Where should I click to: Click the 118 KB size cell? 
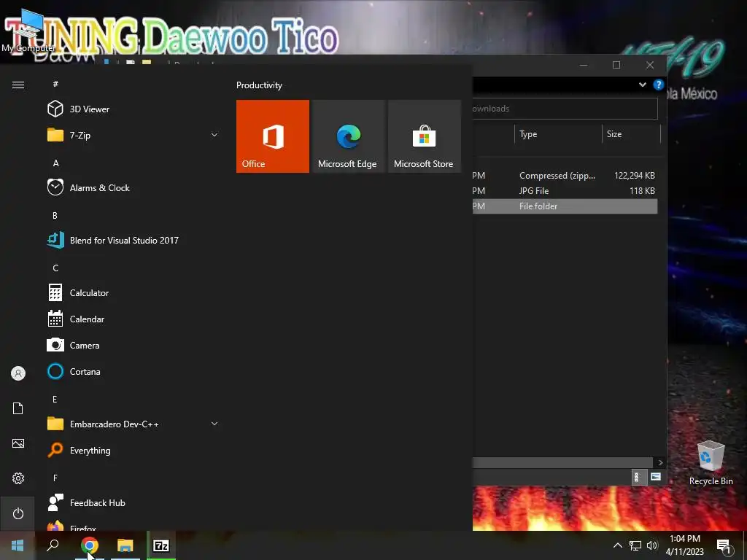click(642, 190)
